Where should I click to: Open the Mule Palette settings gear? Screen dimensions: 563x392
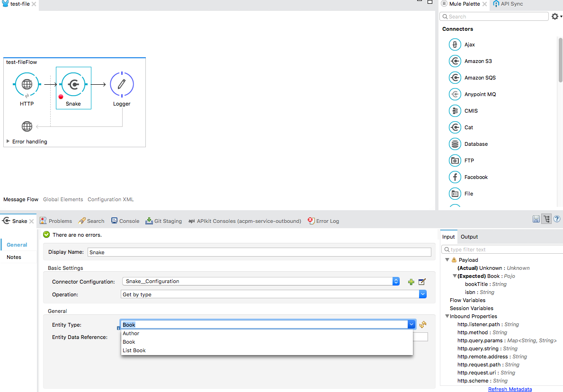tap(555, 17)
